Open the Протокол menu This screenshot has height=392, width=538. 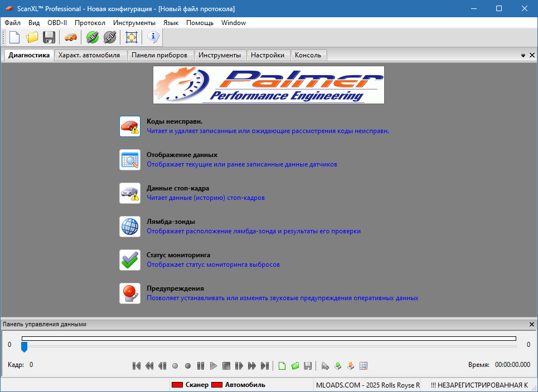(x=90, y=23)
